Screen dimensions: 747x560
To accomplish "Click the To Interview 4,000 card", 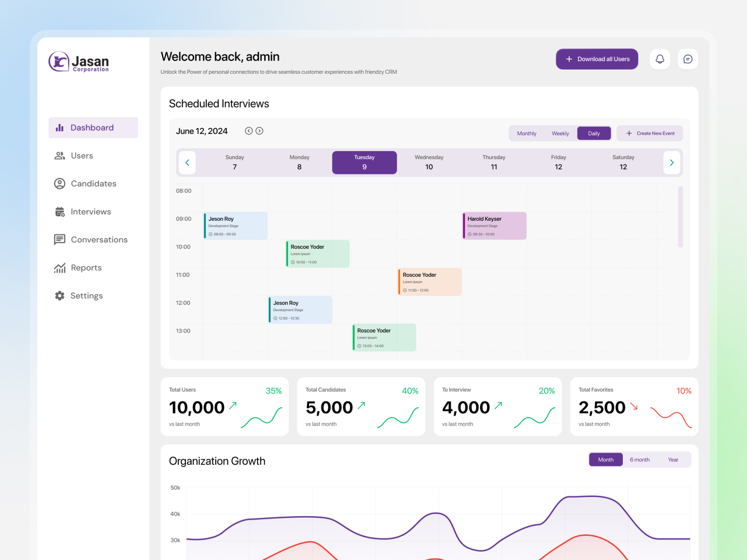I will pyautogui.click(x=498, y=407).
